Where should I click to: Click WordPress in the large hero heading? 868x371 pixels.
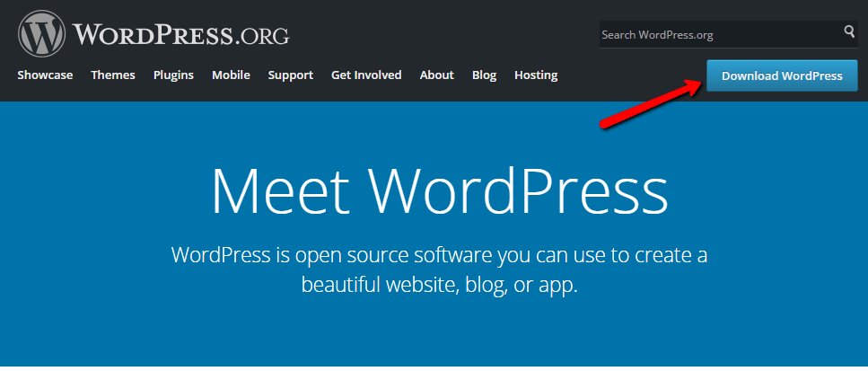pyautogui.click(x=519, y=190)
